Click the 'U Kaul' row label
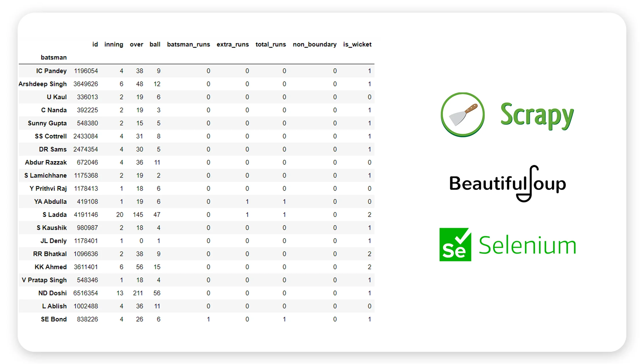This screenshot has height=364, width=644. (57, 97)
